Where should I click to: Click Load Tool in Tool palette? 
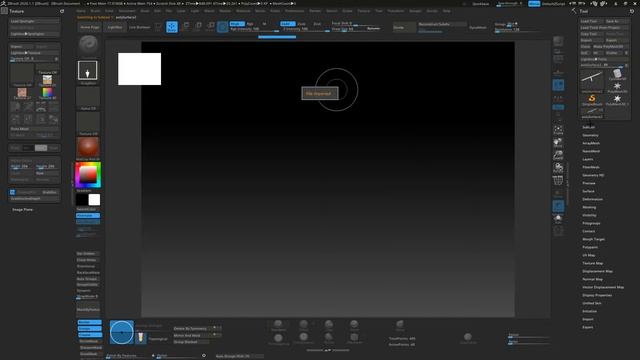point(592,21)
